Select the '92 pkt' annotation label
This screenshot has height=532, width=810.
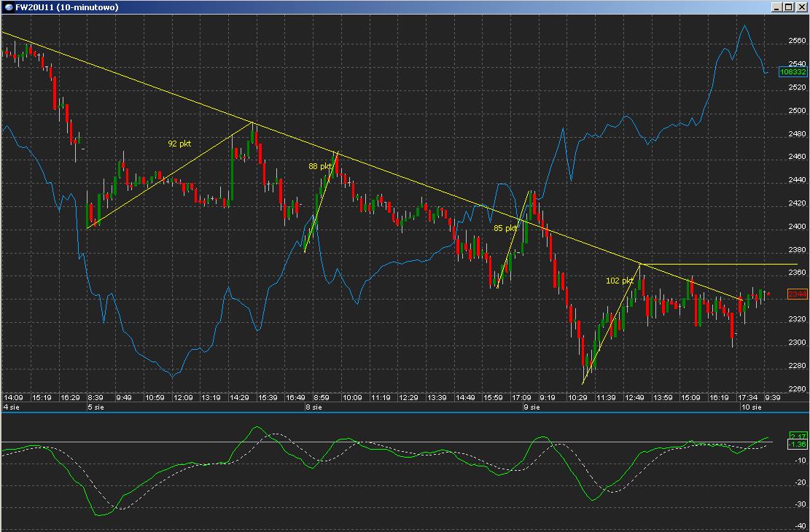pyautogui.click(x=179, y=144)
